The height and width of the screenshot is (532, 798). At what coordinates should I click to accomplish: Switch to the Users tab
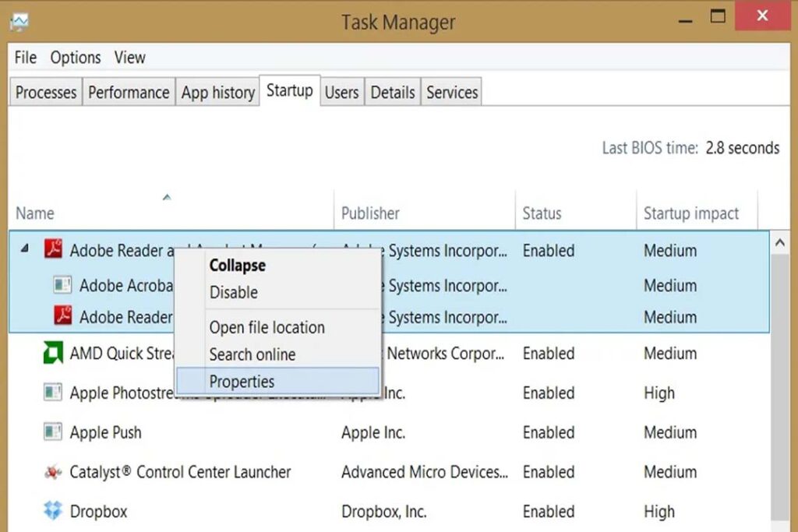(341, 92)
